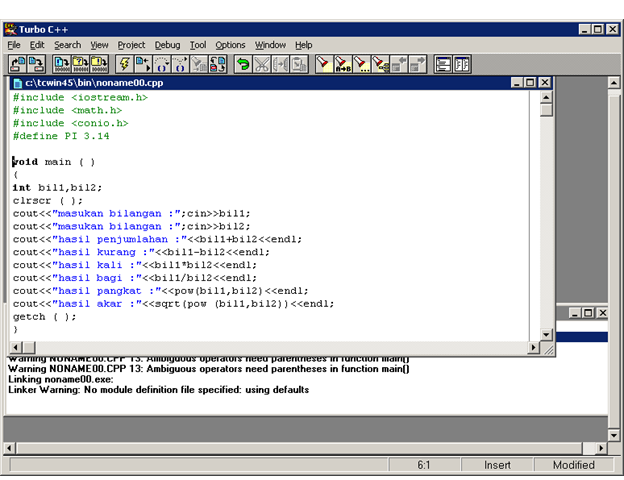
Task: Click the Modified status indicator
Action: pos(573,465)
